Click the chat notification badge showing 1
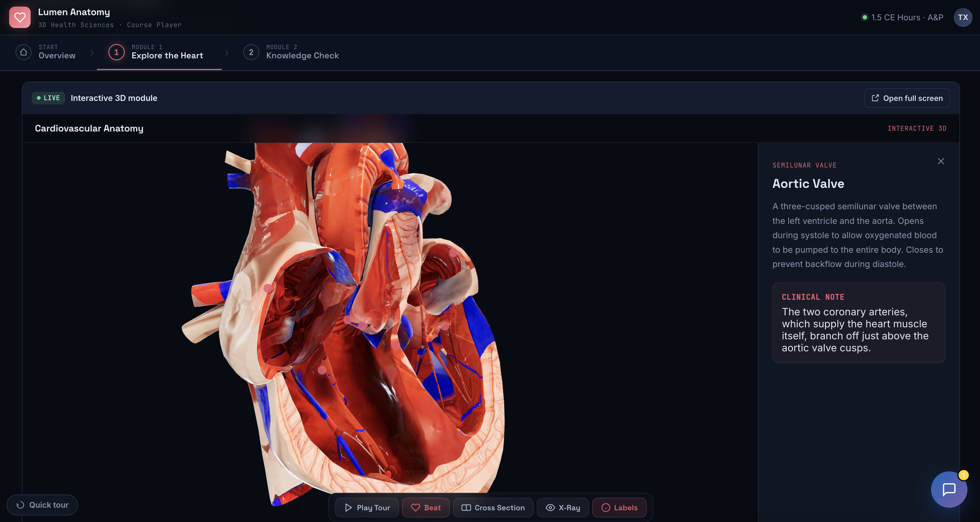The width and height of the screenshot is (980, 522). [963, 475]
